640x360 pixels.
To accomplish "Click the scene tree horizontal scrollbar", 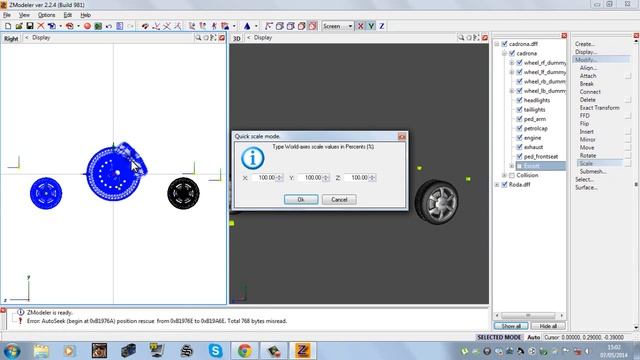I will [x=529, y=316].
